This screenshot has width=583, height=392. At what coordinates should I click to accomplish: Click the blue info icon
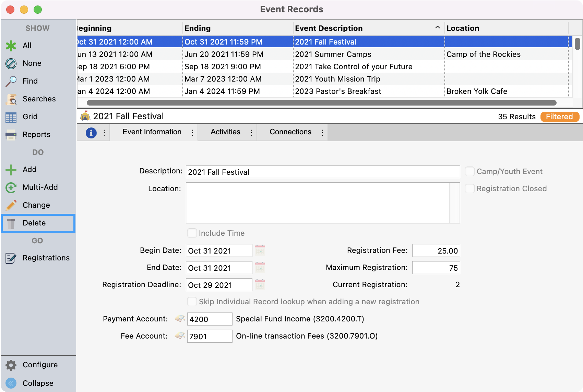click(91, 133)
